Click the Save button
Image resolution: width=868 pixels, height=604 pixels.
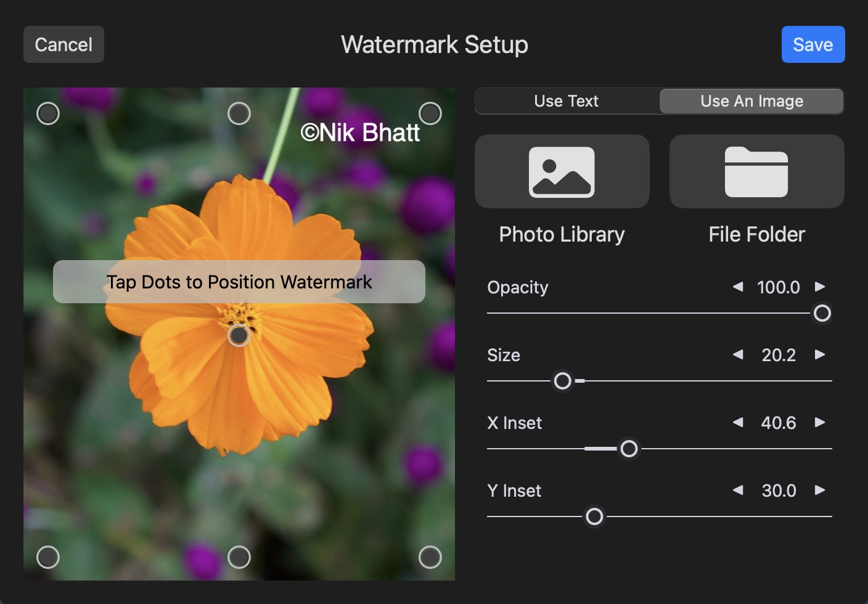point(813,44)
